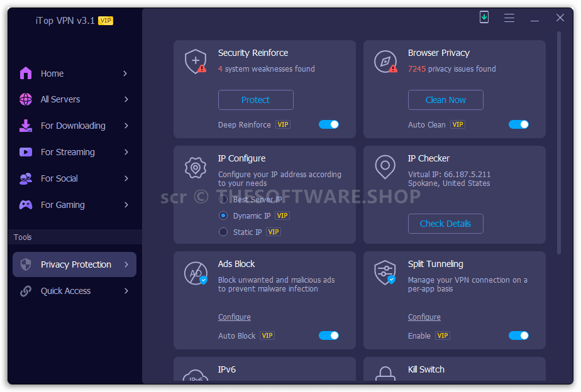The width and height of the screenshot is (581, 392).
Task: Expand the For Gaming chevron arrow
Action: point(126,205)
